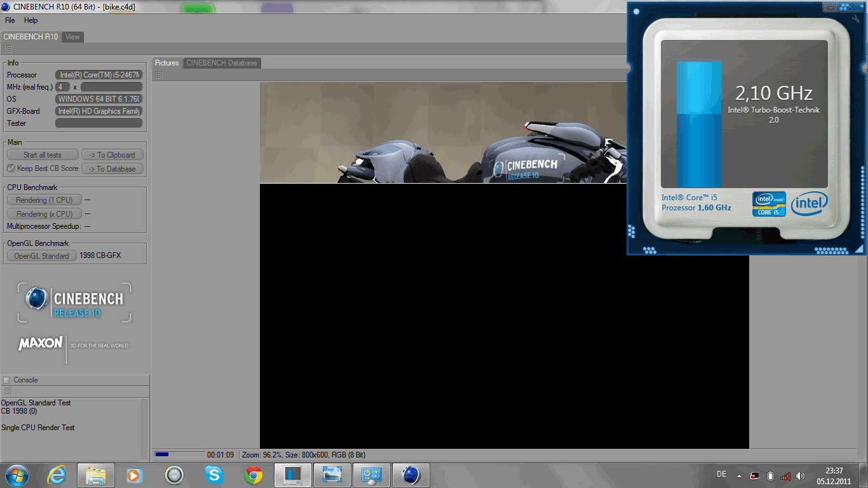Switch to the CINEBENCH Database tab
Viewport: 868px width, 488px height.
pos(222,63)
